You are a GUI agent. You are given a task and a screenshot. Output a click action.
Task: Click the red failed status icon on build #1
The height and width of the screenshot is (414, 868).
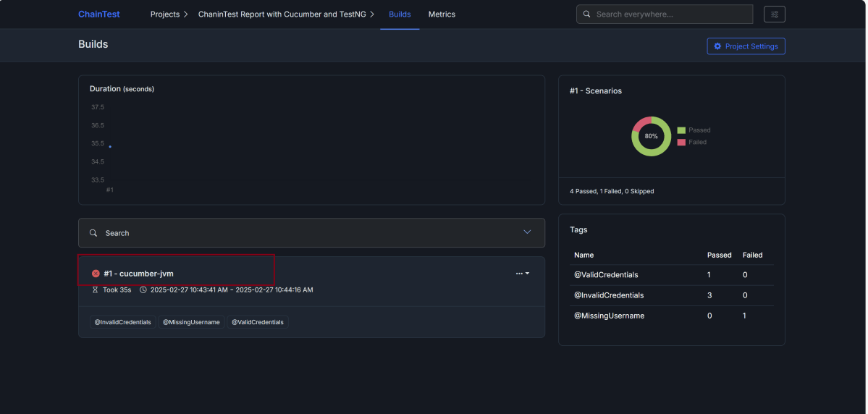tap(96, 274)
